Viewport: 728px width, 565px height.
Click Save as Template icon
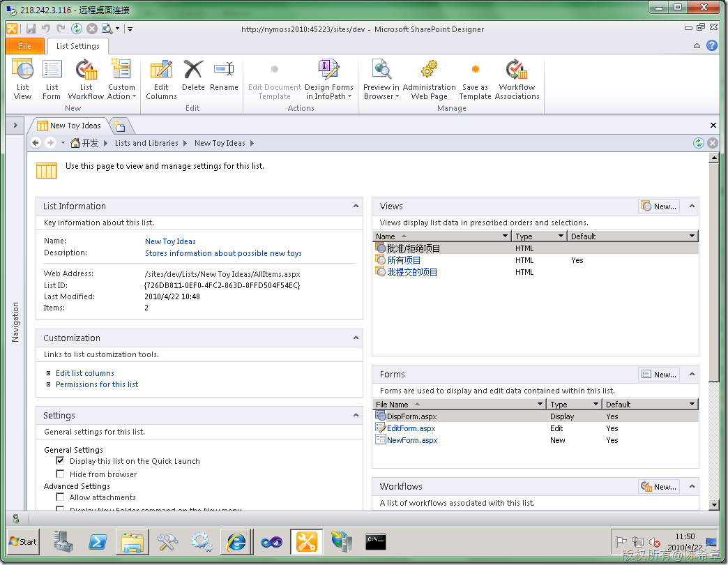click(475, 79)
